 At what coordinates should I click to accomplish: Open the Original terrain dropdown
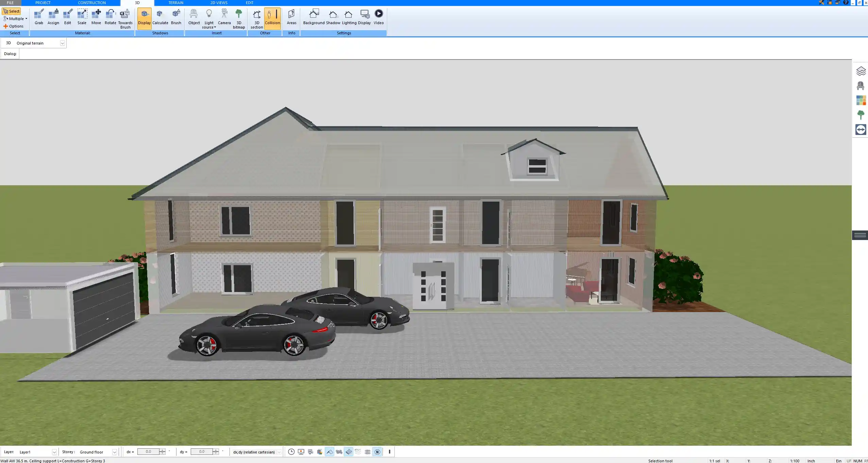(x=63, y=43)
